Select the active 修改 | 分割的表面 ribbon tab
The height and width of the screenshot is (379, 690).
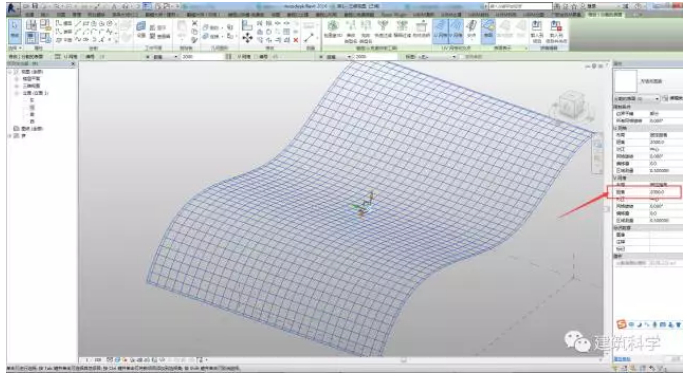pyautogui.click(x=605, y=15)
